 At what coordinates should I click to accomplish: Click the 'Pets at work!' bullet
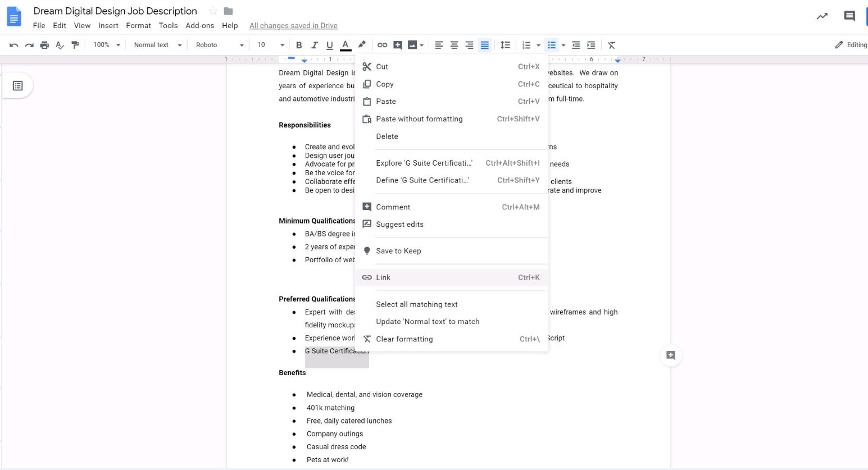(328, 460)
